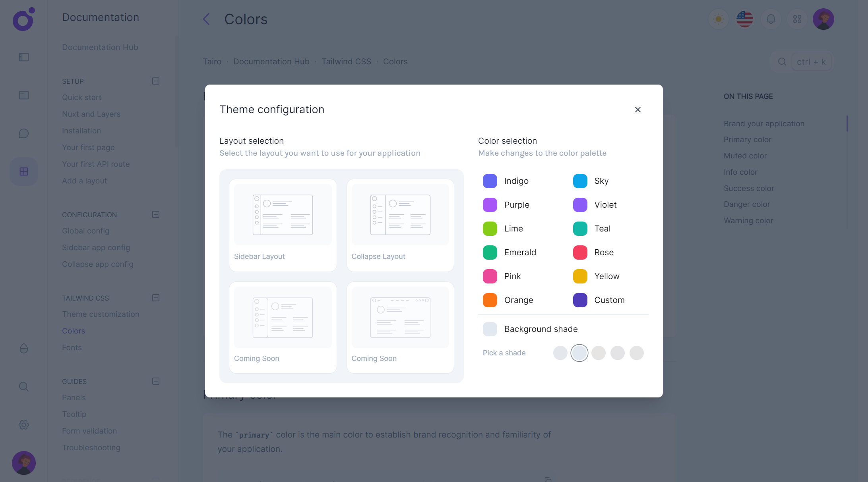868x482 pixels.
Task: Click the magnifier search icon in left rail
Action: [24, 387]
